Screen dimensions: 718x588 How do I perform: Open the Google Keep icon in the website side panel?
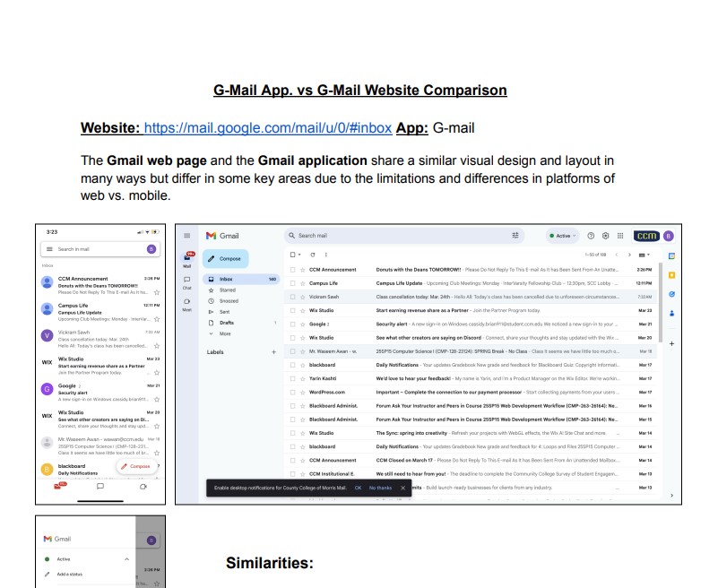pyautogui.click(x=671, y=275)
